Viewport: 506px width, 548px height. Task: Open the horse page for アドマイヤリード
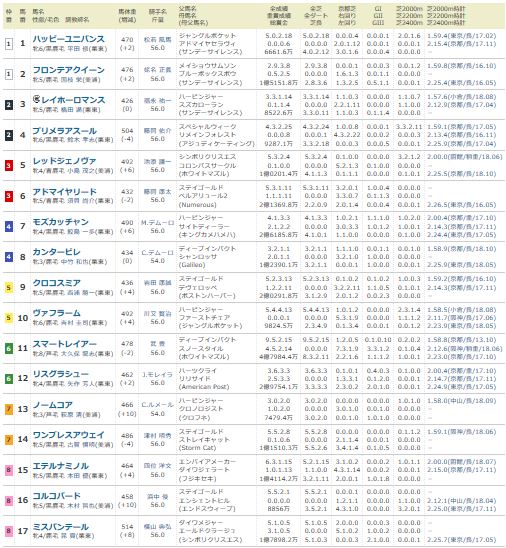(x=64, y=192)
